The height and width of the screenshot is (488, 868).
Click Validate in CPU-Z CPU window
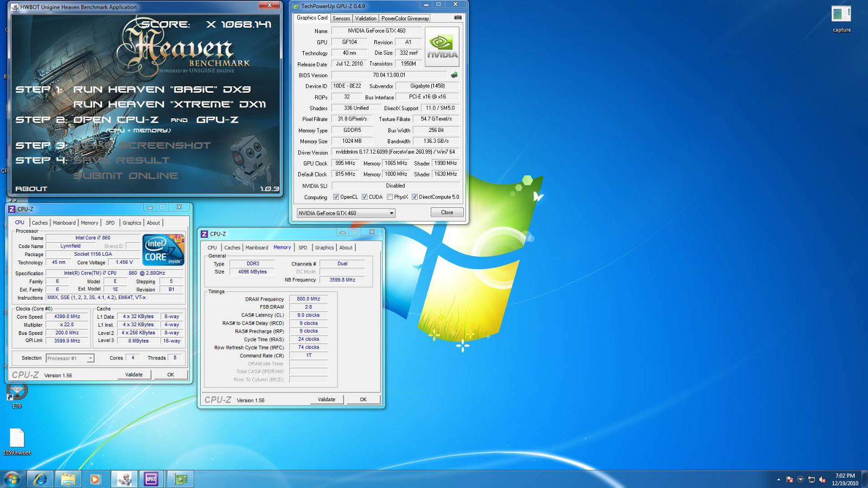tap(134, 375)
